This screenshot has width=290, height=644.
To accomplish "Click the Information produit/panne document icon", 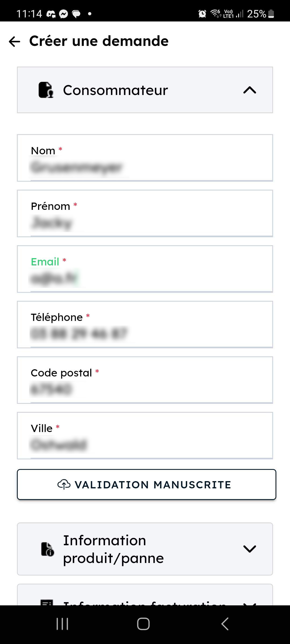I will pyautogui.click(x=48, y=549).
